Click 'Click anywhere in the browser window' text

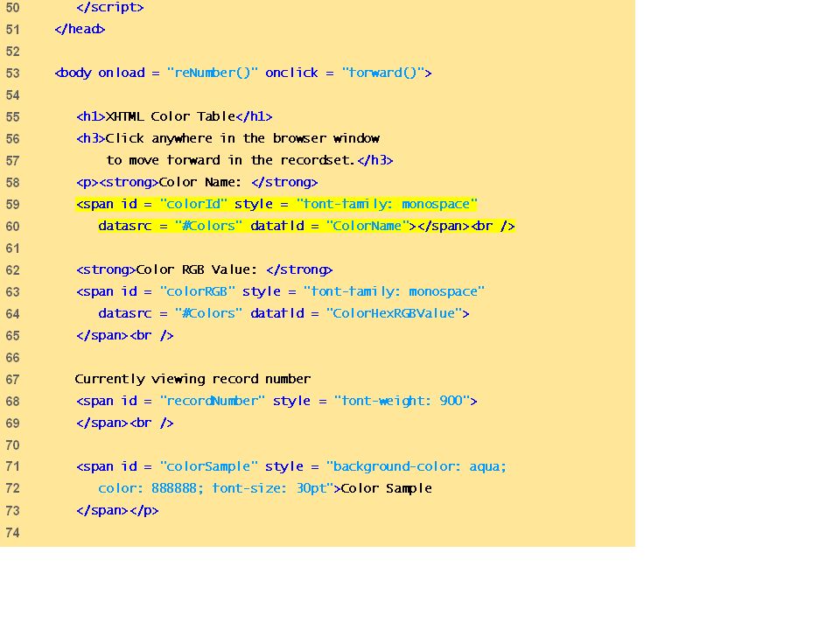242,139
